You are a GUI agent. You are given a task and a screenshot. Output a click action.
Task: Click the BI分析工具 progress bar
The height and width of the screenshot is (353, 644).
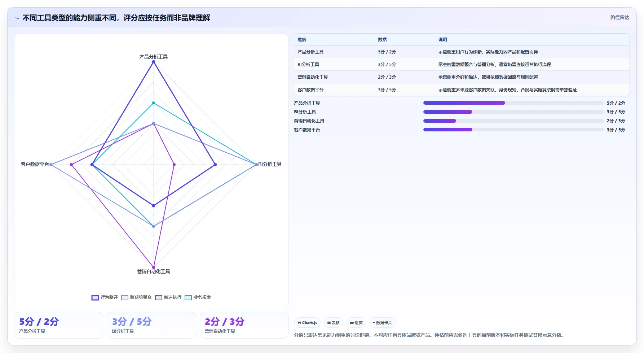(x=513, y=112)
